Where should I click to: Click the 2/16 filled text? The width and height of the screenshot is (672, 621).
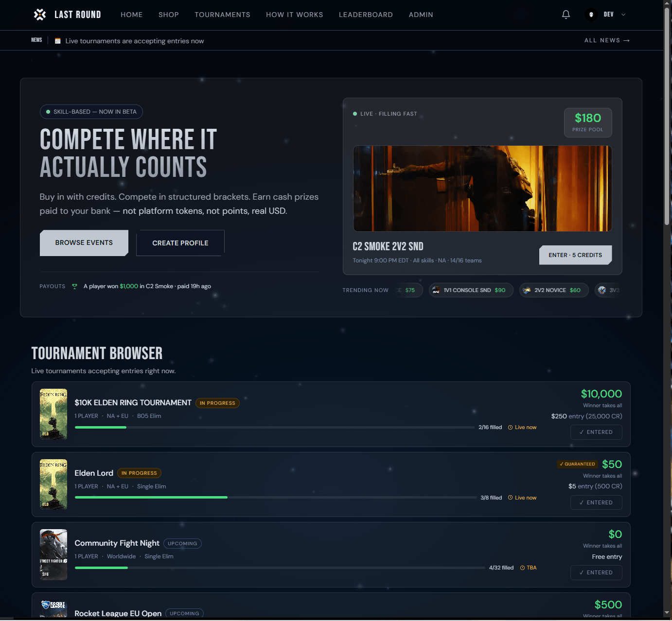coord(490,428)
